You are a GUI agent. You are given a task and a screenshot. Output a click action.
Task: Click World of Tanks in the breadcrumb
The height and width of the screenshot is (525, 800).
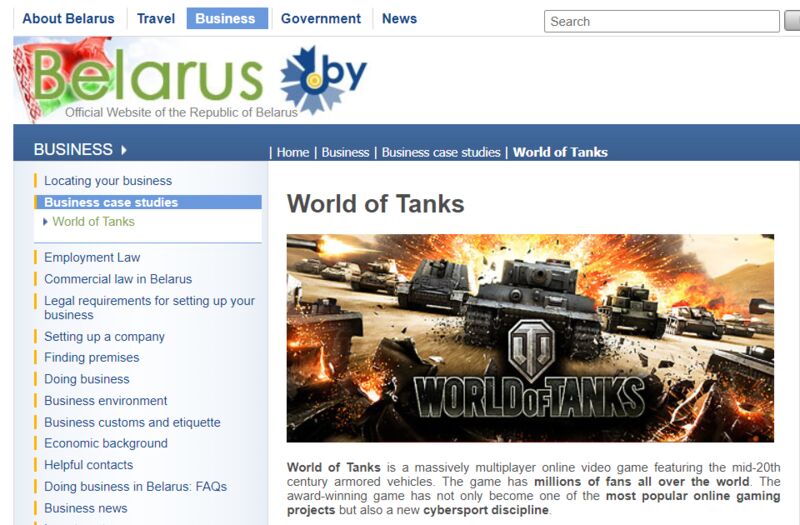pos(560,153)
